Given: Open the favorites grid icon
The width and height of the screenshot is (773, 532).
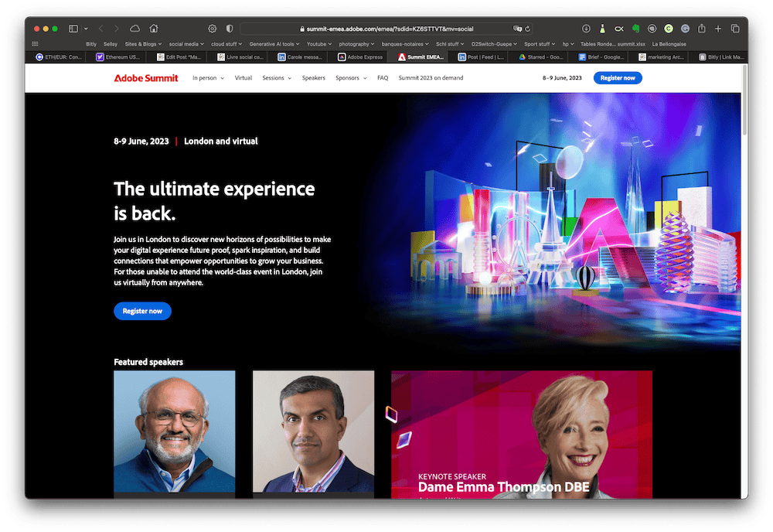Looking at the screenshot, I should (35, 44).
